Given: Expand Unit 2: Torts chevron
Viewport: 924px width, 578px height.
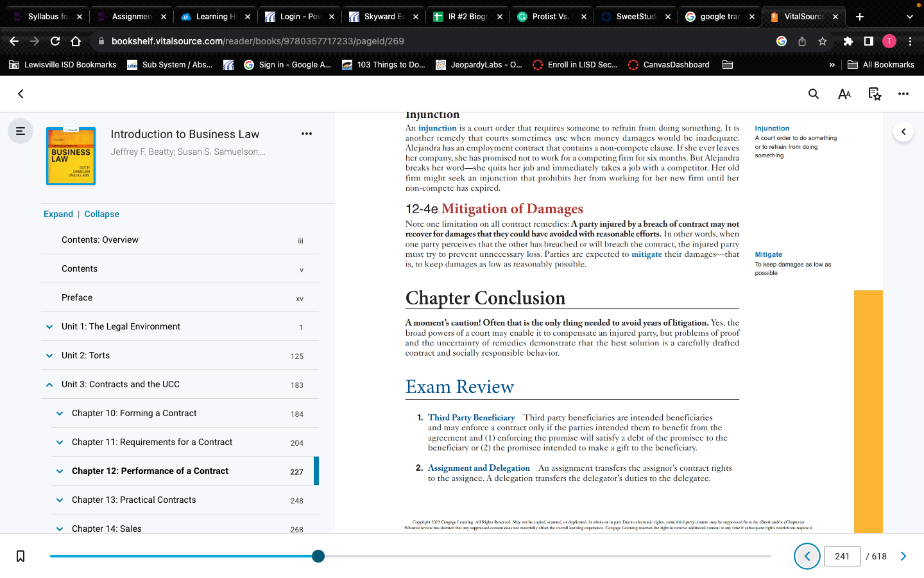Looking at the screenshot, I should 49,356.
